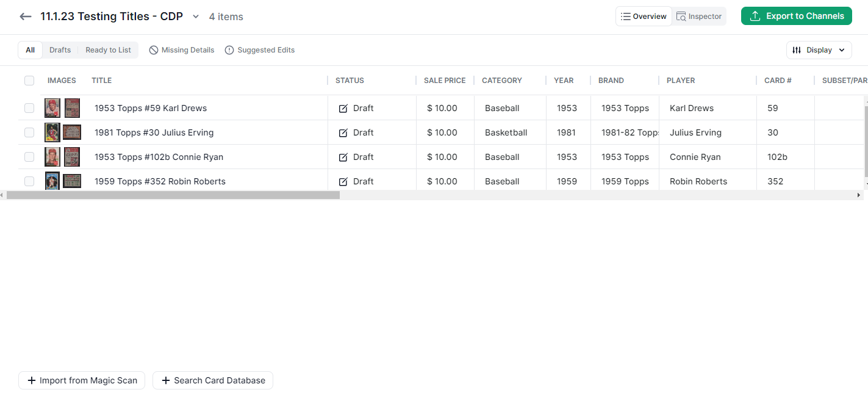This screenshot has width=868, height=395.
Task: Click the CARD # column header
Action: (778, 81)
